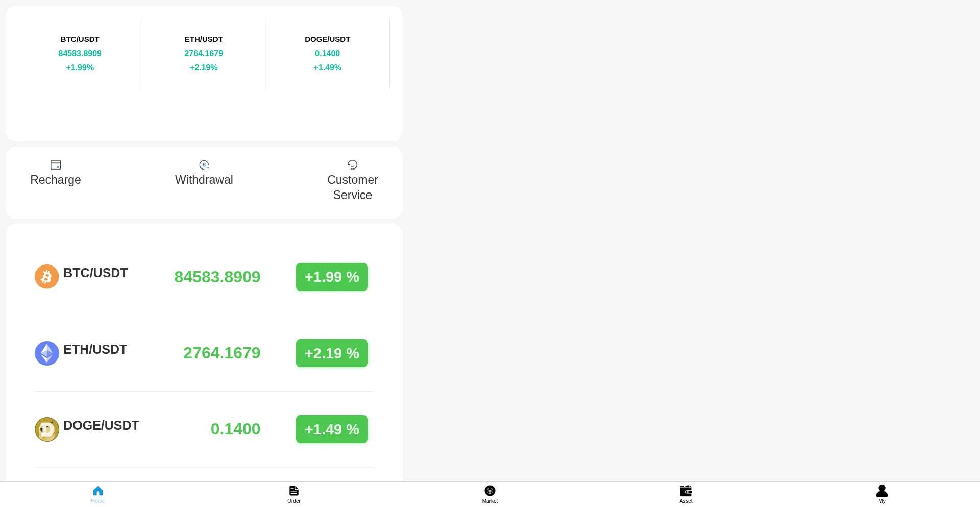Image resolution: width=980 pixels, height=507 pixels.
Task: Select the ETH/USDT ticker card at top
Action: tap(204, 54)
